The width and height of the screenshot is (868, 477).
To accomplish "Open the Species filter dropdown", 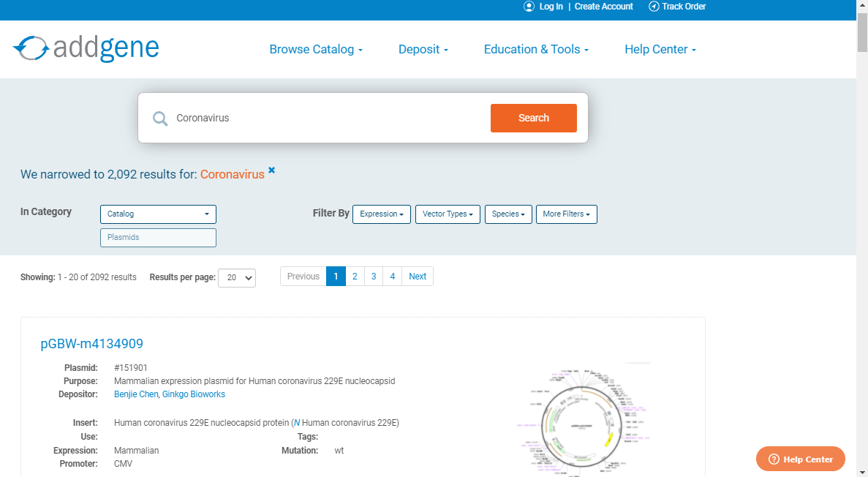I will coord(508,214).
